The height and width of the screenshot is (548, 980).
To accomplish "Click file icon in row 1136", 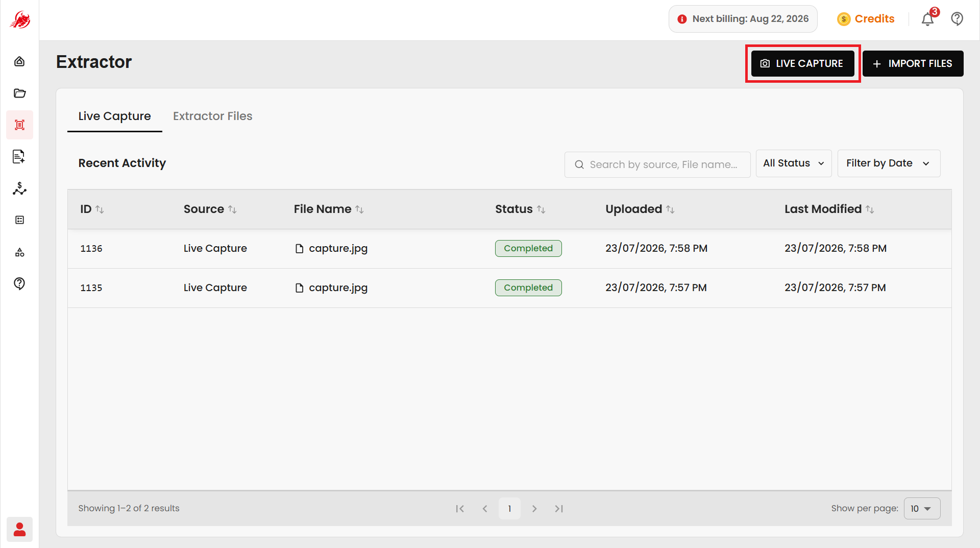I will [x=300, y=249].
